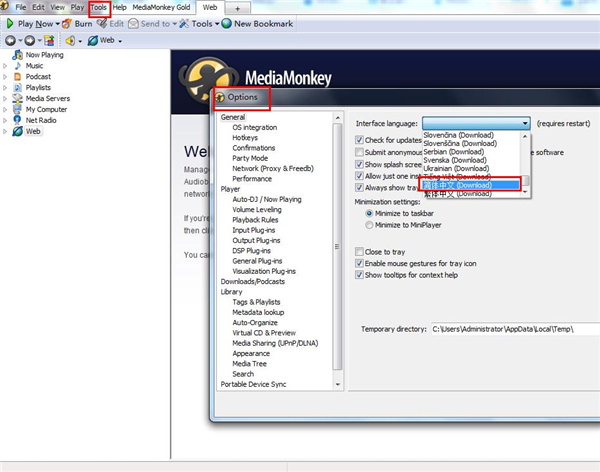The image size is (600, 472).
Task: Select the Music note icon in tree
Action: 18,66
